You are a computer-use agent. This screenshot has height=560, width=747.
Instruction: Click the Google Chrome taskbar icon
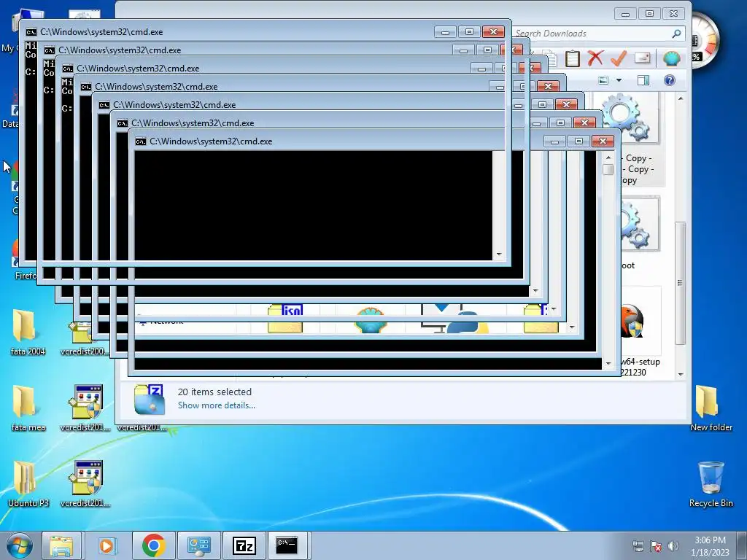click(153, 545)
